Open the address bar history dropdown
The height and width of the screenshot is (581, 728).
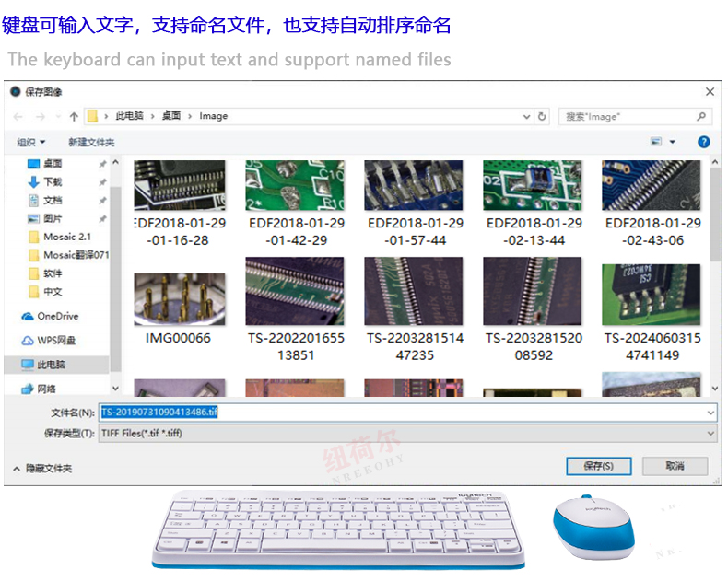point(526,117)
